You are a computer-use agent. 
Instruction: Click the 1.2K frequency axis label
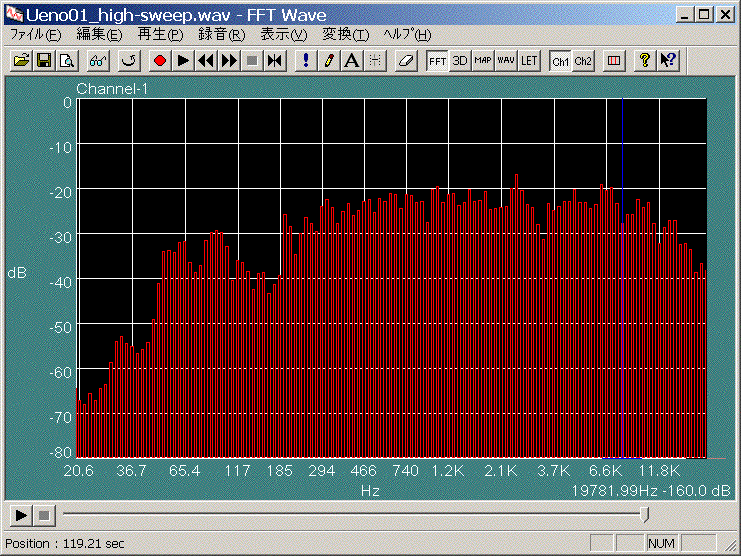coord(448,471)
